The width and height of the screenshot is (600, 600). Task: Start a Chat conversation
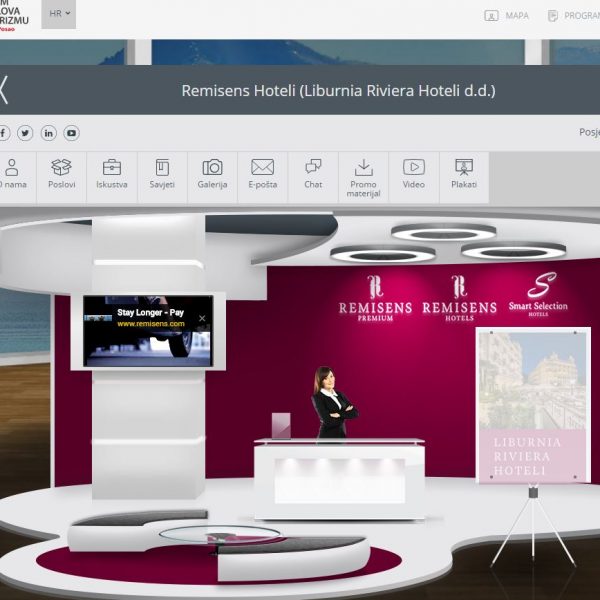tap(313, 177)
